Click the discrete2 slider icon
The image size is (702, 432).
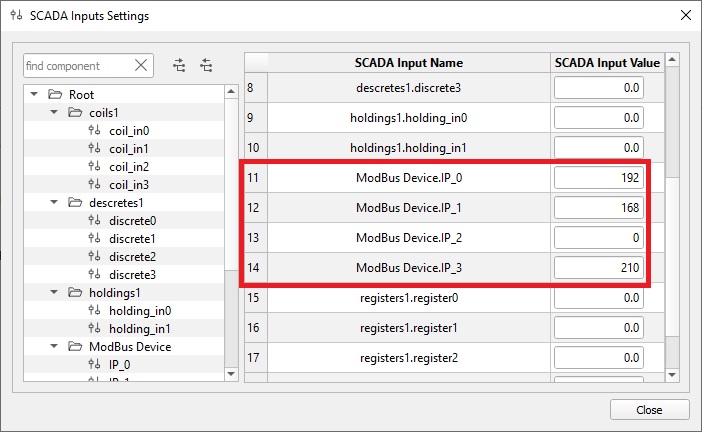coord(95,257)
